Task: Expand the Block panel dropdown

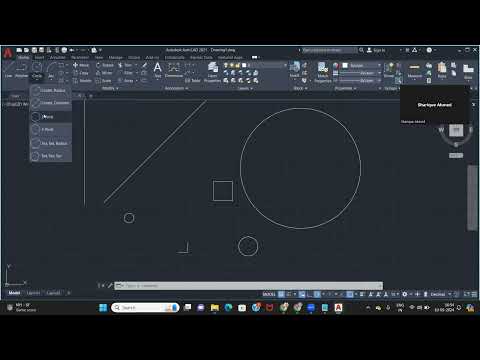Action: (300, 88)
